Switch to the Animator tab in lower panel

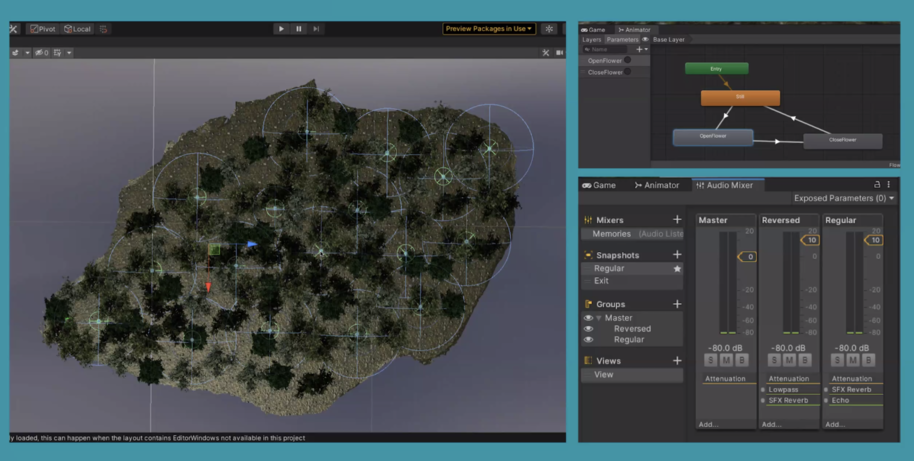pos(656,185)
